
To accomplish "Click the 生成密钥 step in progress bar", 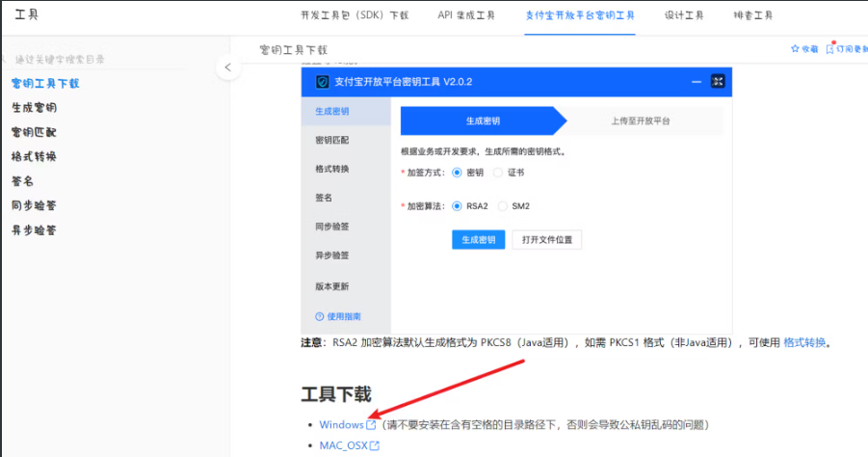I will pos(484,121).
